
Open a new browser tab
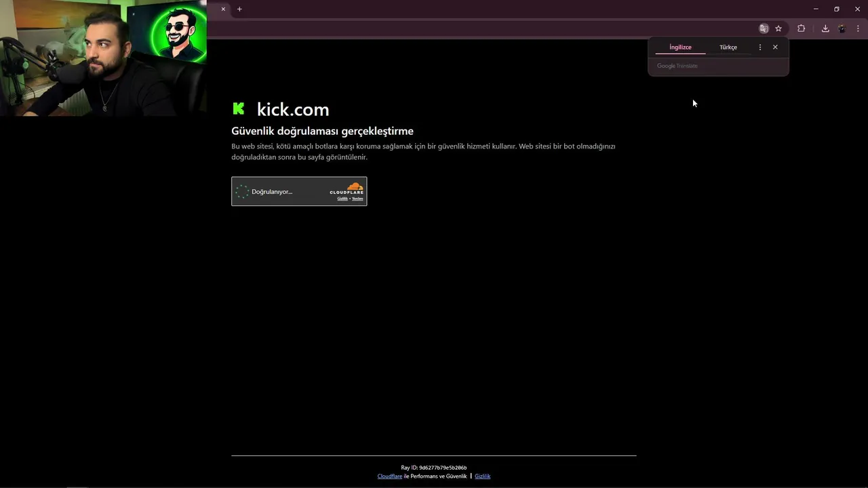tap(239, 9)
